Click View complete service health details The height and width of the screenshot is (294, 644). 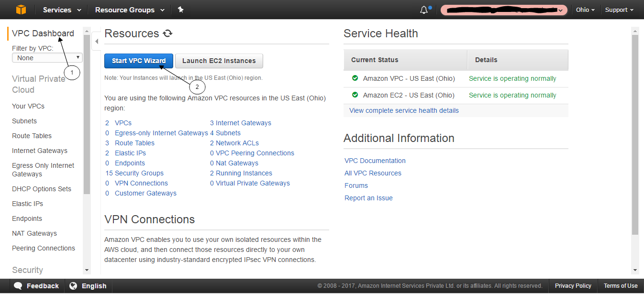coord(404,110)
